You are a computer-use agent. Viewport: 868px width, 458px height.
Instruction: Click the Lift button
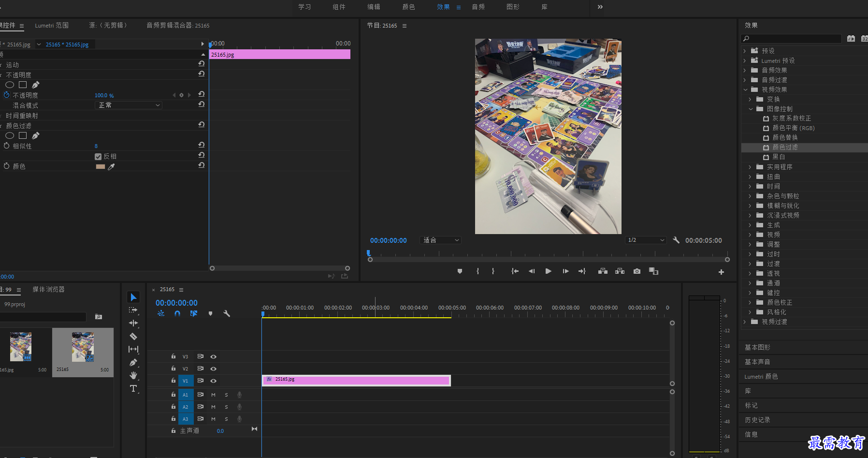tap(603, 271)
